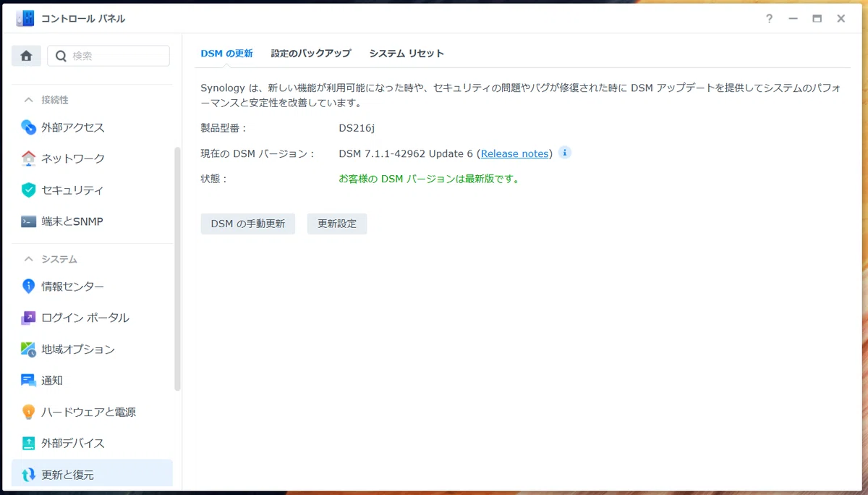Open the 端末とSNMP terminal icon
The image size is (868, 495).
point(28,221)
